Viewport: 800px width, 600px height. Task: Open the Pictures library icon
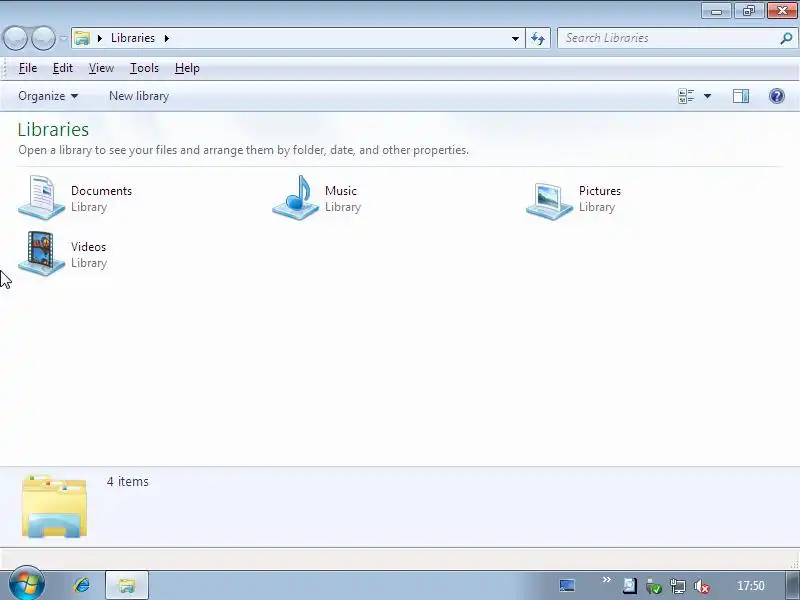tap(549, 202)
